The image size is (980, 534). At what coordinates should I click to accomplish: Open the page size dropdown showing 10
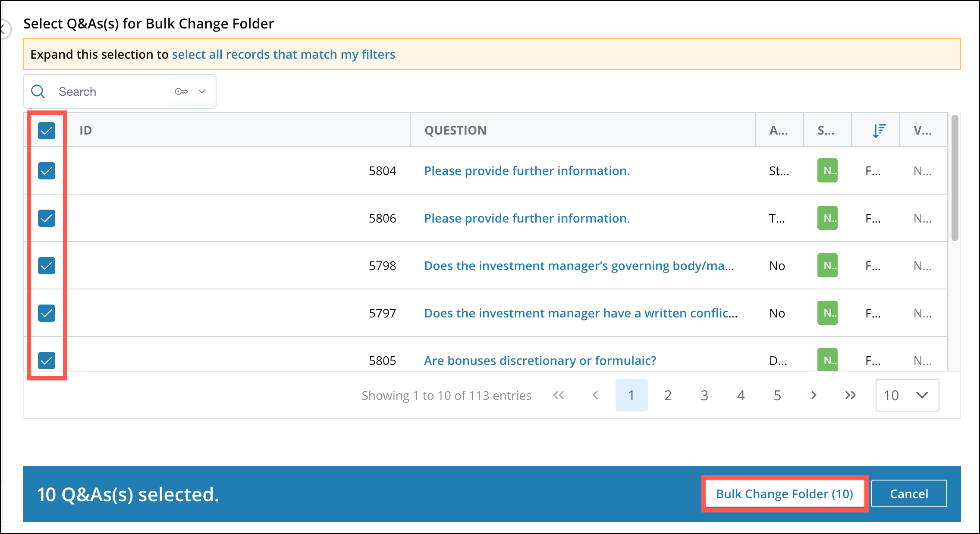(x=907, y=395)
